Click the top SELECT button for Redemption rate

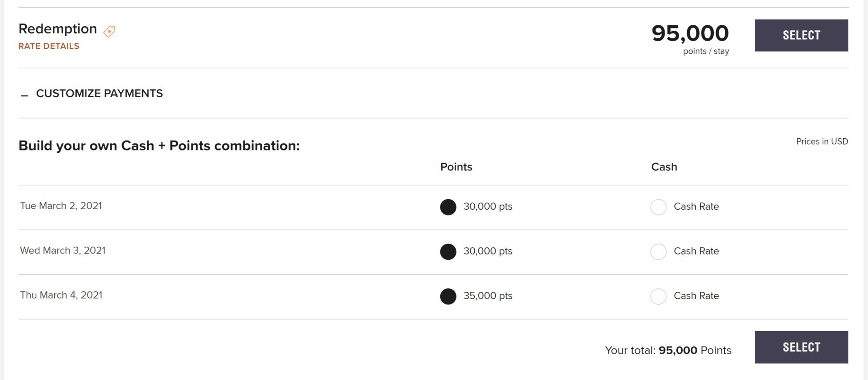[x=801, y=35]
